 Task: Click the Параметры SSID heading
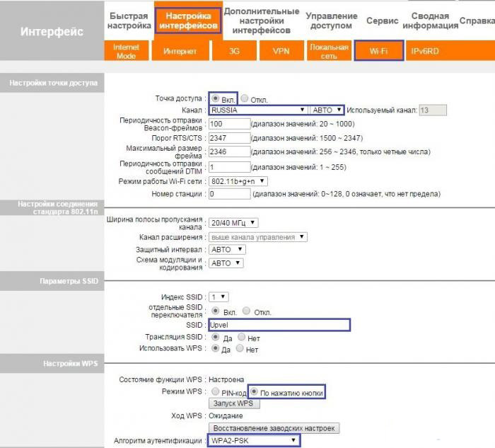[69, 281]
